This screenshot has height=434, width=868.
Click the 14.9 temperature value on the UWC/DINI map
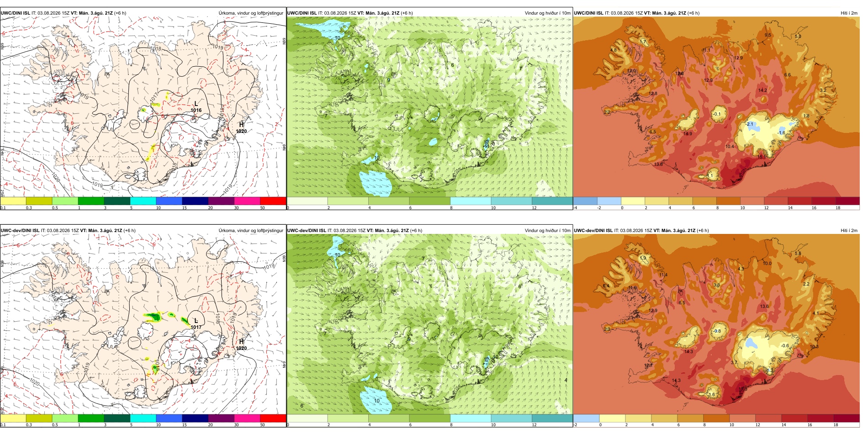688,134
